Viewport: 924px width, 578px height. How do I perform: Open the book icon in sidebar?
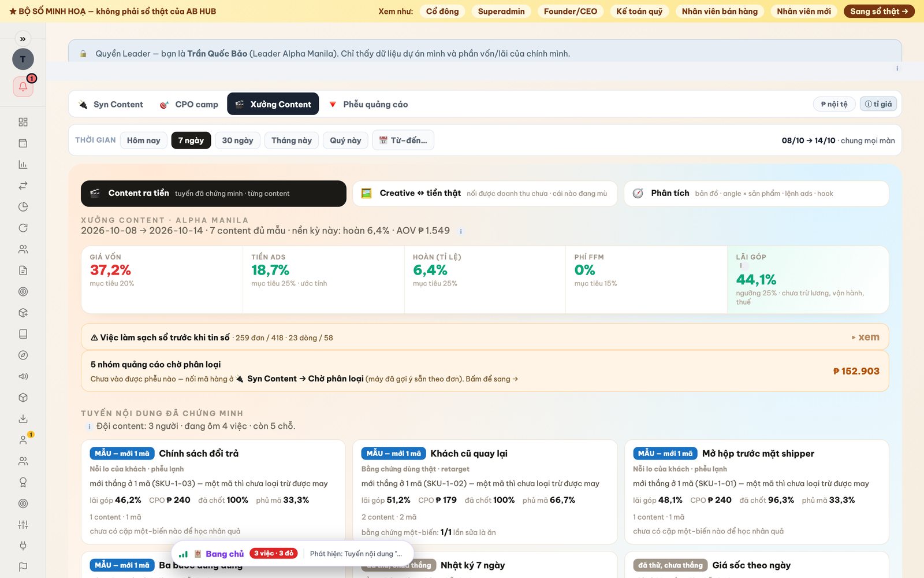(x=23, y=334)
